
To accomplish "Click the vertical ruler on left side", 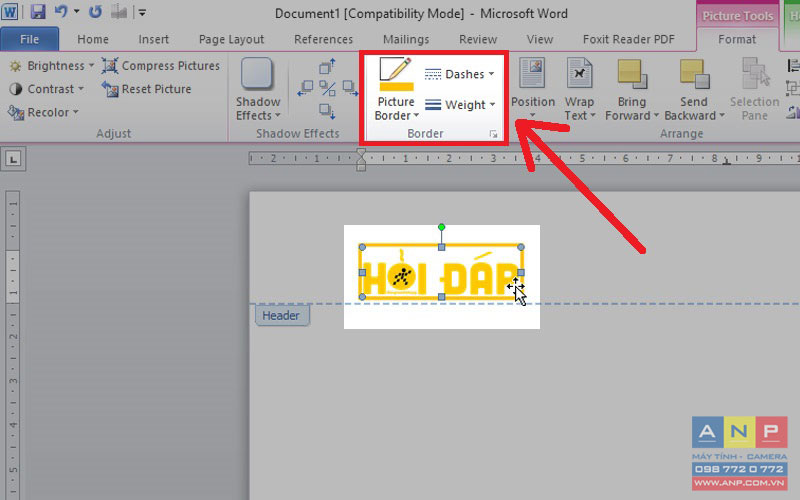I will 13,344.
